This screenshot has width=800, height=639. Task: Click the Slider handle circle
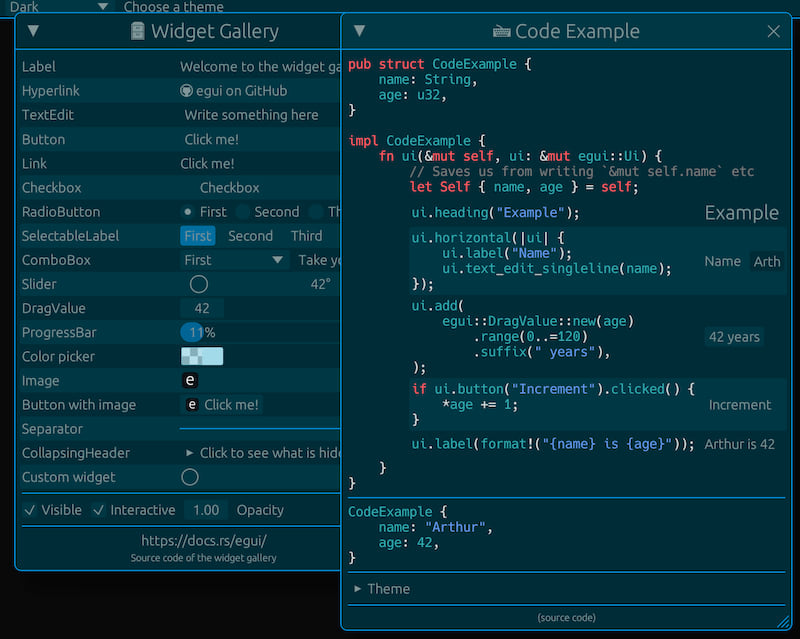[199, 284]
